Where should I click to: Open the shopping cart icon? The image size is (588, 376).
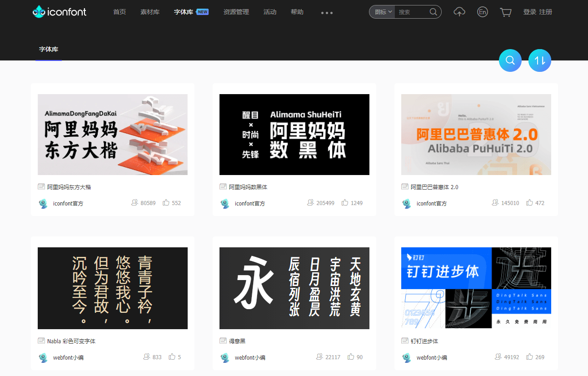click(505, 12)
